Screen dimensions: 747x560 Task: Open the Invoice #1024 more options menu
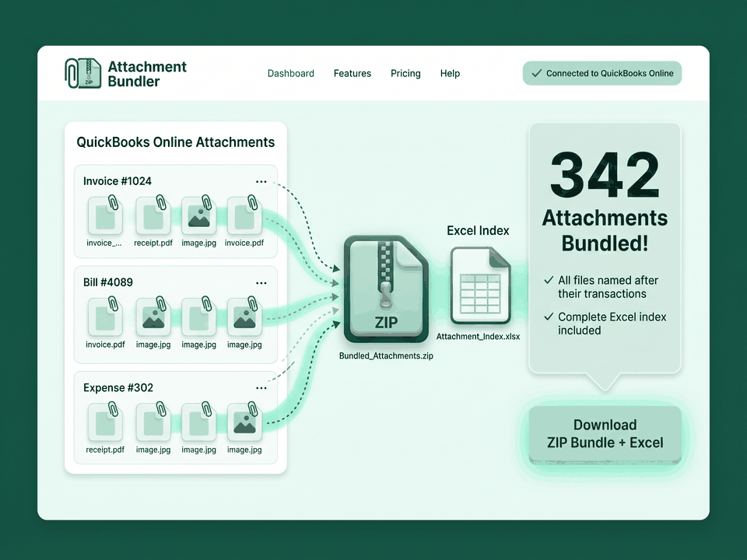pos(261,181)
